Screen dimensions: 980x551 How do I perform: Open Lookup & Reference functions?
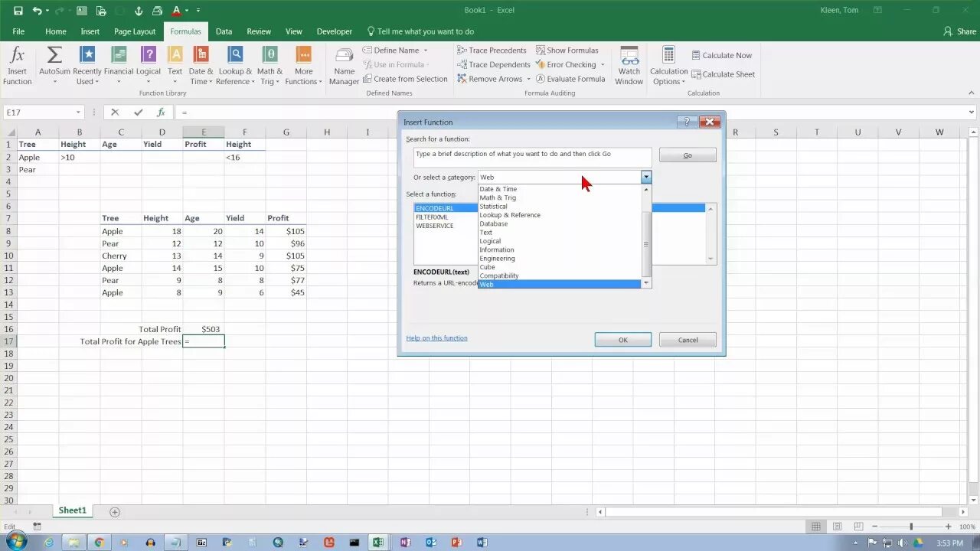tap(235, 65)
